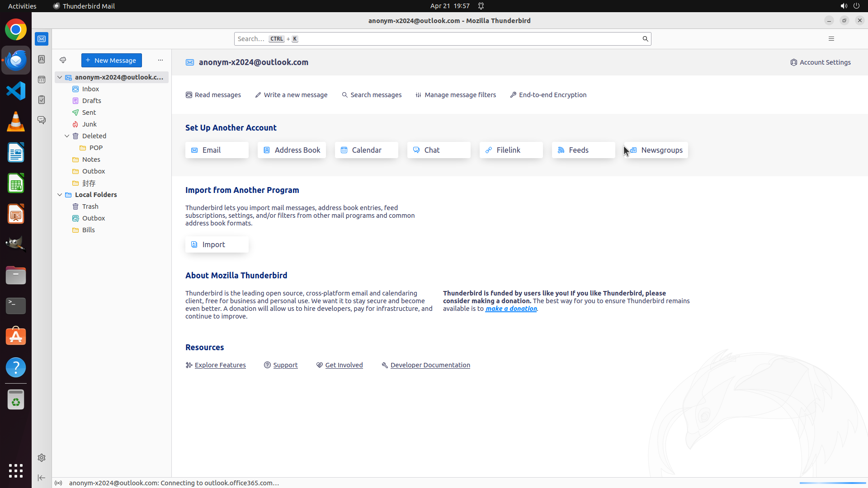Select the Bills local folder
The image size is (868, 488).
pyautogui.click(x=89, y=230)
